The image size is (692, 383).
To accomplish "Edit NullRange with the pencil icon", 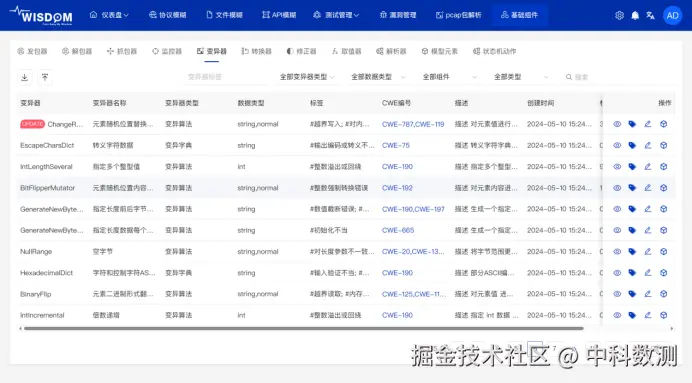I will pyautogui.click(x=648, y=252).
